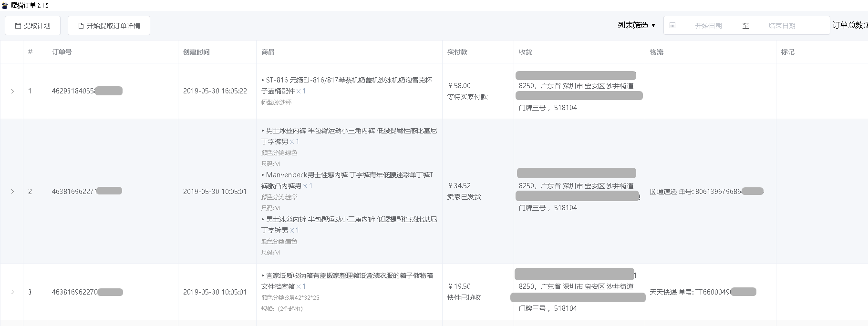This screenshot has width=868, height=326.
Task: Click the 标记 column header
Action: coord(787,52)
